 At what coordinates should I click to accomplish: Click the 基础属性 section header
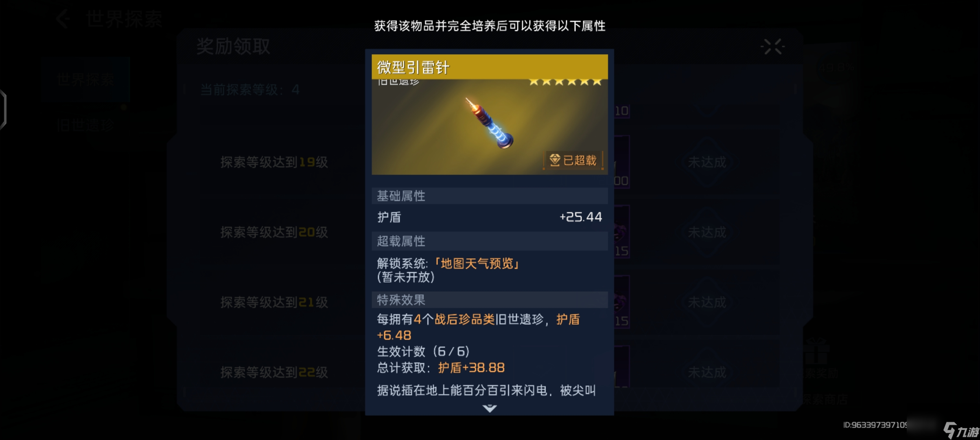pos(490,196)
